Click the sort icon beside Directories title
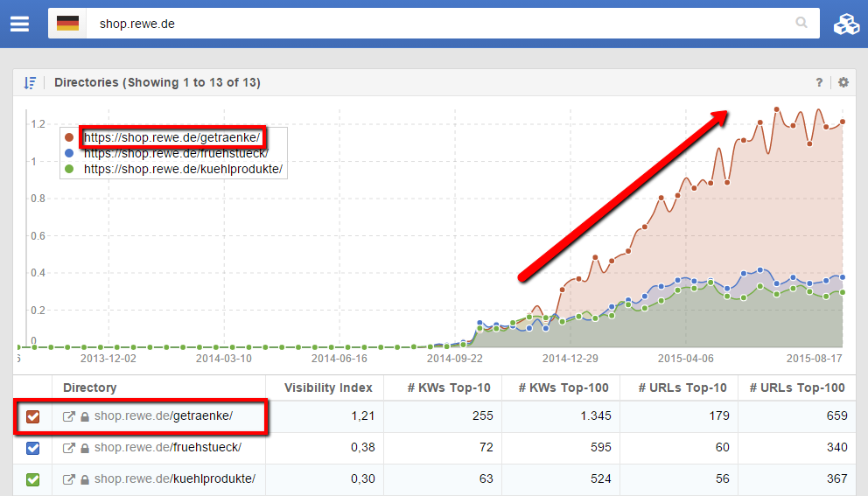This screenshot has height=496, width=868. 31,82
